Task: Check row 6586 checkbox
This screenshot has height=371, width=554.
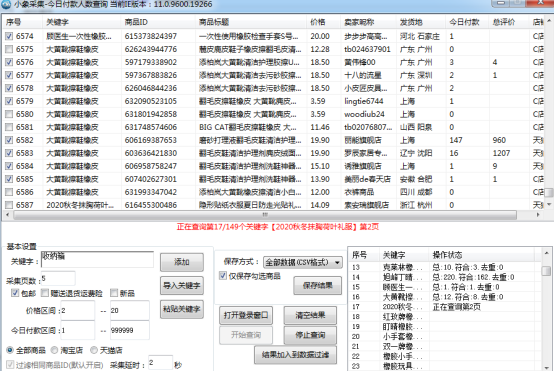Action: pyautogui.click(x=9, y=192)
